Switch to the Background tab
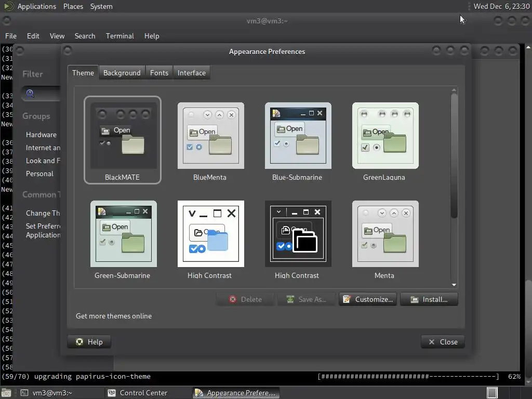This screenshot has width=532, height=399. coord(122,73)
